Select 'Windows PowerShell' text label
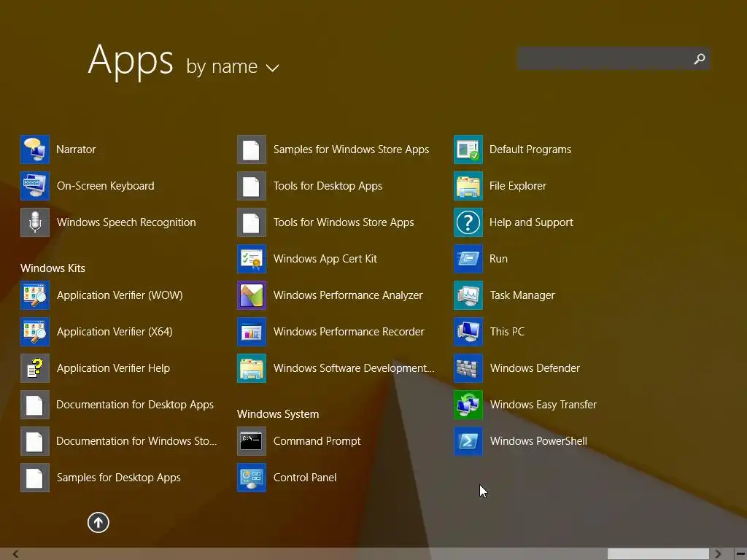 pos(538,441)
